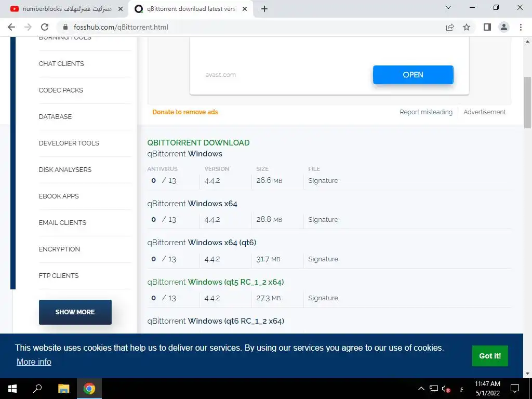Open Windows taskbar search
532x399 pixels.
pos(37,389)
